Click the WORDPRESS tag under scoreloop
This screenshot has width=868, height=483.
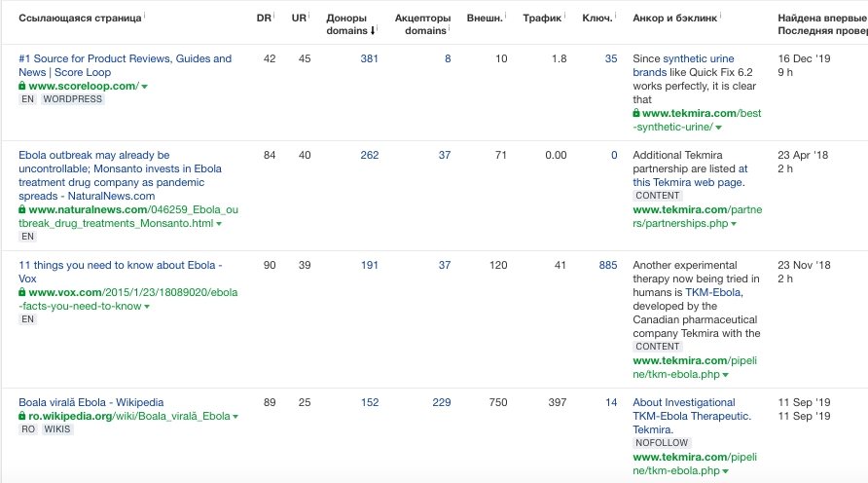73,99
